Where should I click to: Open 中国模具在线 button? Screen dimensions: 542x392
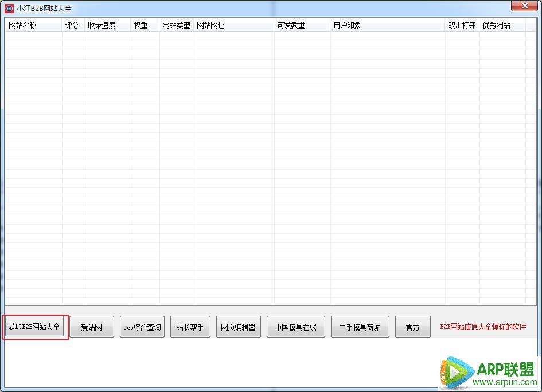(295, 327)
